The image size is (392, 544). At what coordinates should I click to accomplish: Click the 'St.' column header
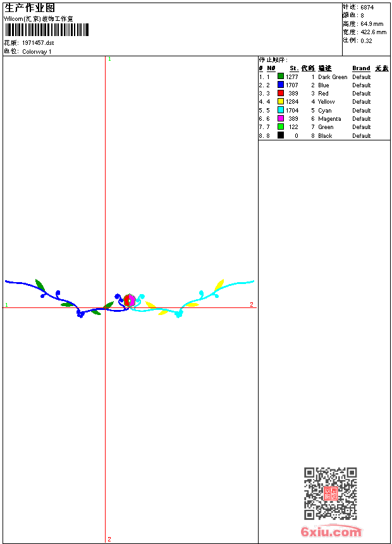(294, 68)
